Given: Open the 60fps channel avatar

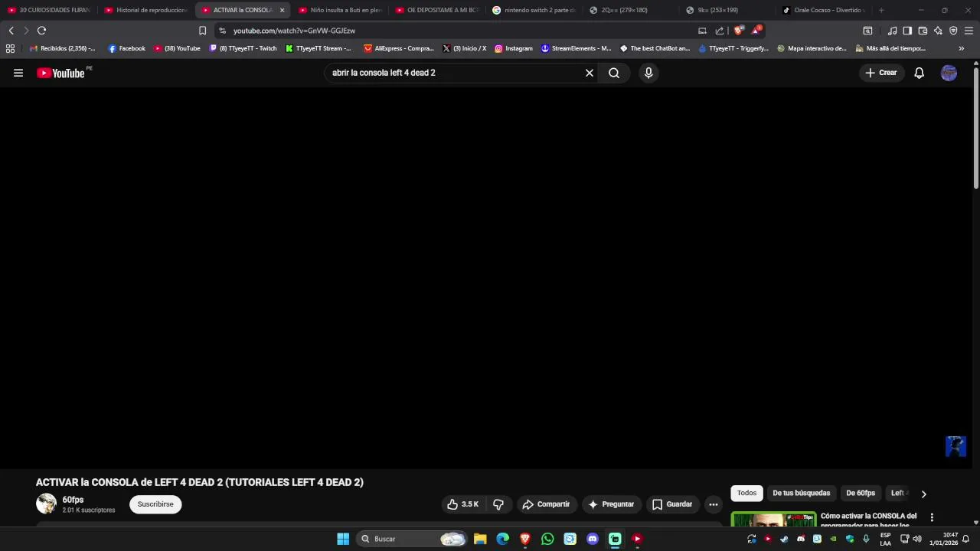Looking at the screenshot, I should tap(47, 504).
